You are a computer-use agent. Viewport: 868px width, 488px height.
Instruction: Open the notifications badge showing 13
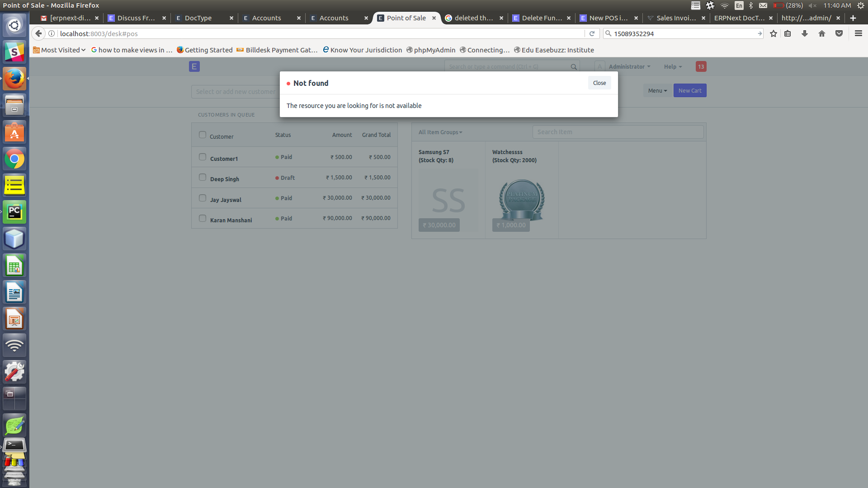(701, 66)
